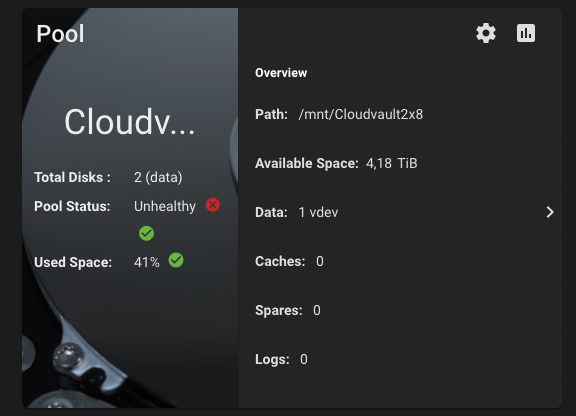Click the Pool Status label
The height and width of the screenshot is (416, 576).
tap(72, 206)
